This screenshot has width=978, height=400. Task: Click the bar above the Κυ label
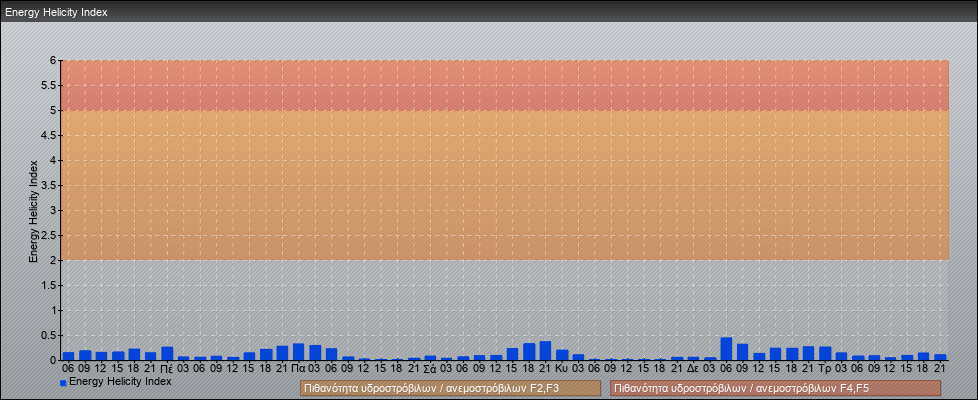pos(562,355)
